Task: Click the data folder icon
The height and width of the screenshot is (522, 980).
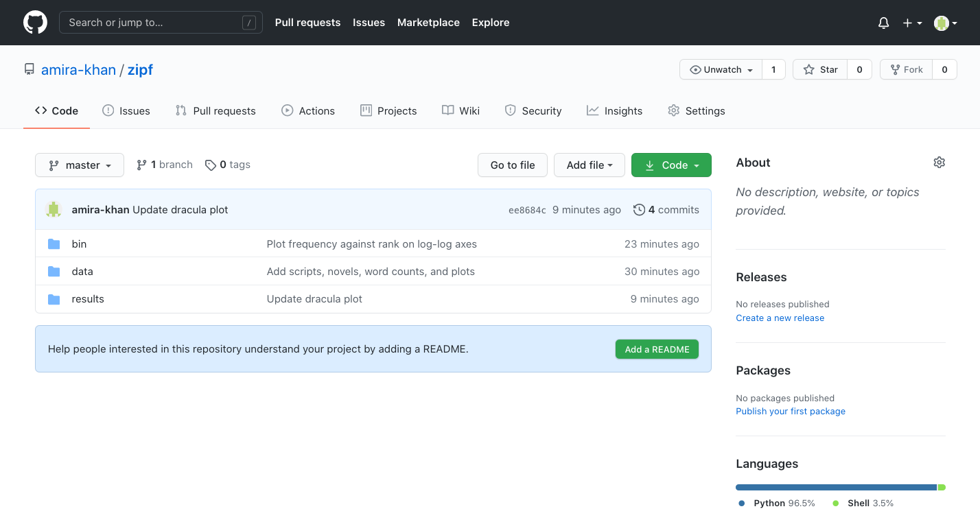Action: click(54, 272)
